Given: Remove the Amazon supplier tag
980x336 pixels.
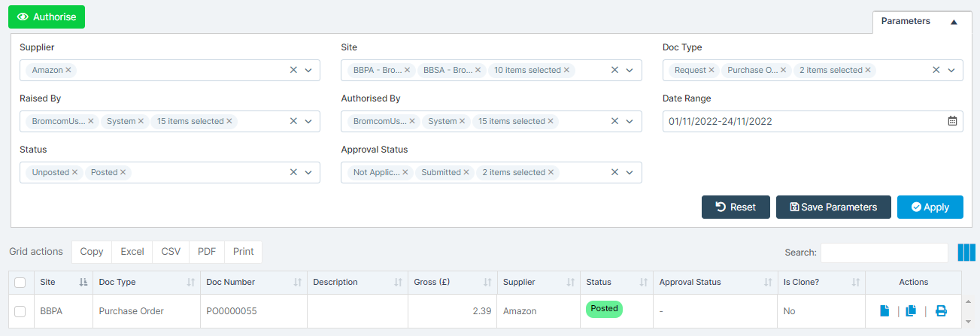Looking at the screenshot, I should pos(68,70).
